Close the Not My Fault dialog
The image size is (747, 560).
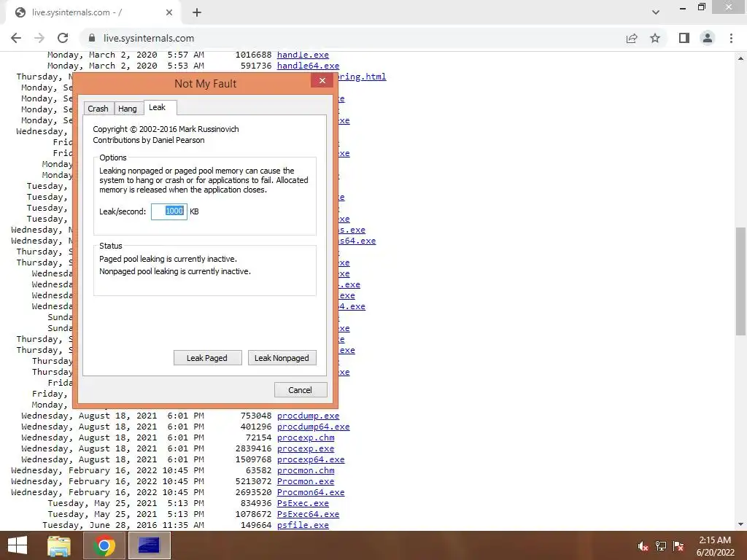322,80
